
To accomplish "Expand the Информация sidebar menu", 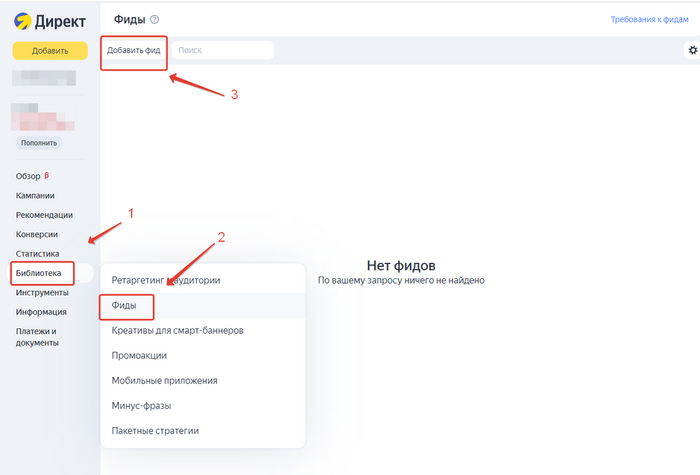I will [41, 311].
